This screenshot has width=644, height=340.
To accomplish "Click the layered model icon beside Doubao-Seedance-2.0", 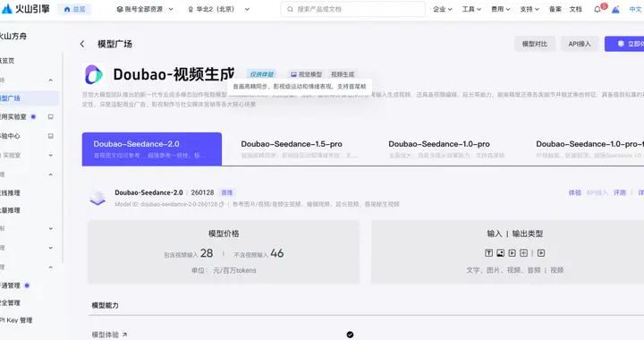I will [x=97, y=198].
